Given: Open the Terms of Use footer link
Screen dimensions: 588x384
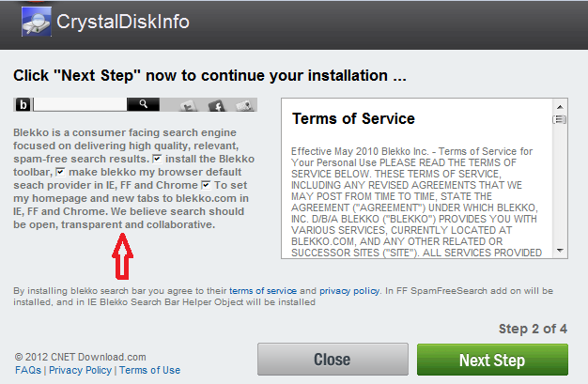Looking at the screenshot, I should coord(149,370).
